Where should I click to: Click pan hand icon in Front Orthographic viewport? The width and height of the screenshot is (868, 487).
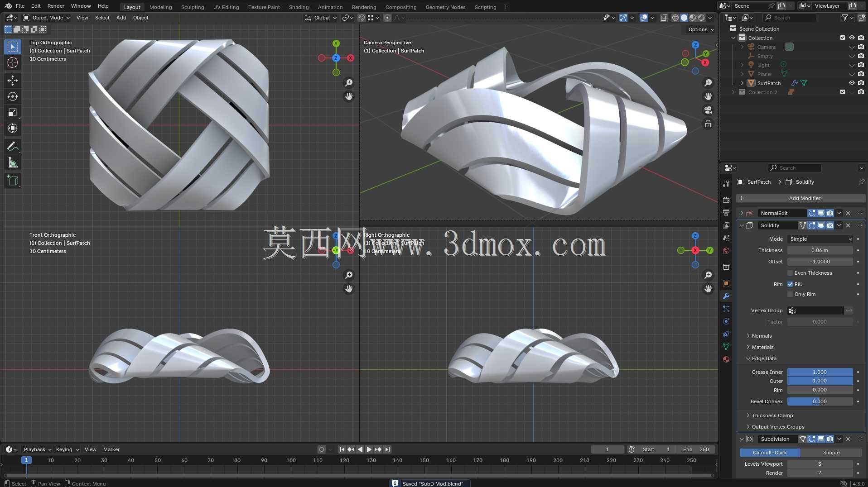(x=349, y=289)
